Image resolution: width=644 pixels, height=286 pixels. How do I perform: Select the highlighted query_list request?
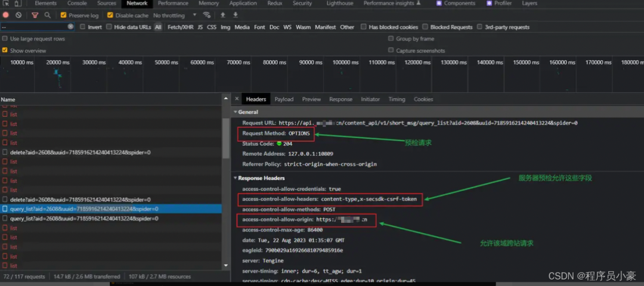111,209
